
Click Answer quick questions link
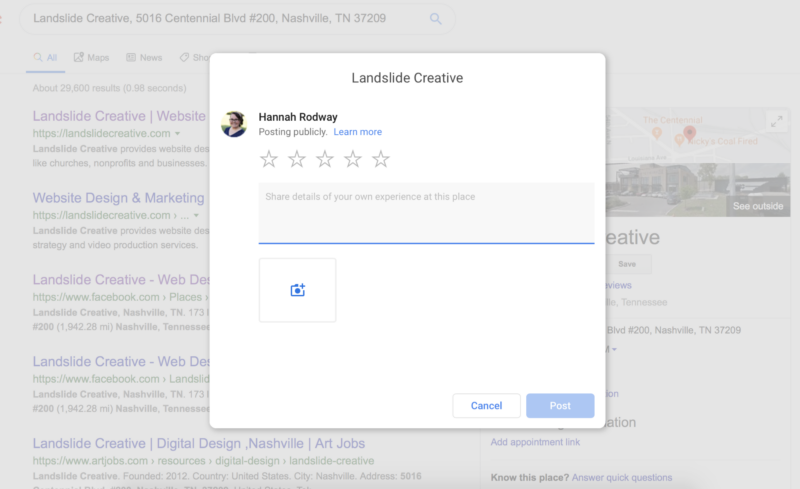tap(622, 478)
